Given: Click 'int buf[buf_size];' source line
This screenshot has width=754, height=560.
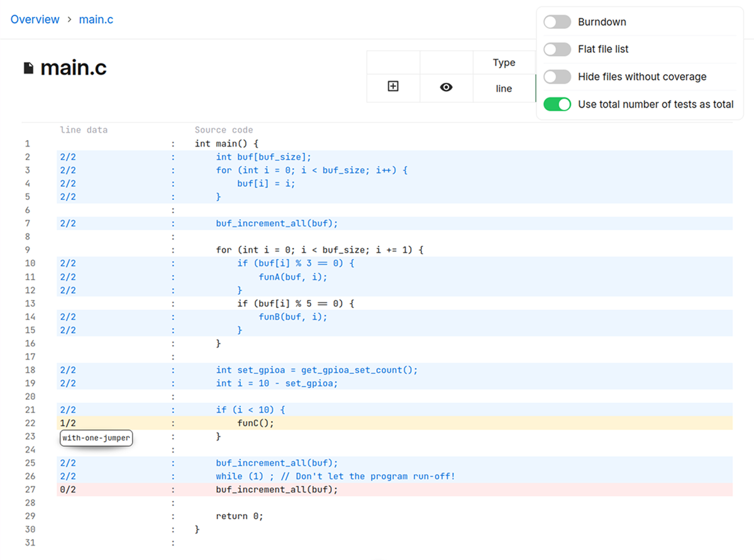Looking at the screenshot, I should click(x=263, y=156).
